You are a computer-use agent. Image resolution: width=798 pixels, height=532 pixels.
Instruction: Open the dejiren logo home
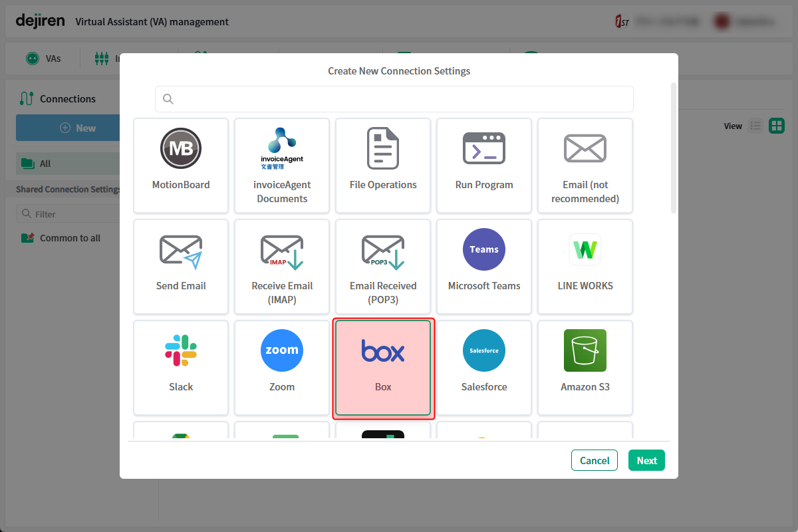coord(40,21)
